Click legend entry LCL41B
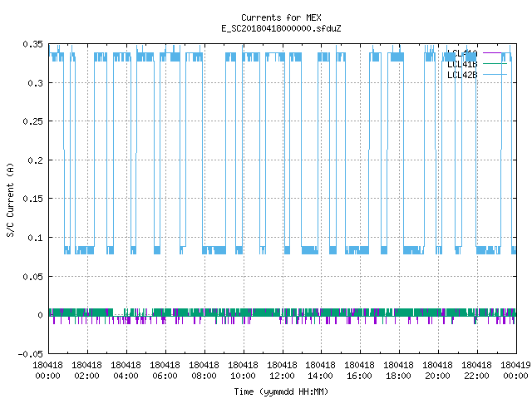The width and height of the screenshot is (532, 399). pos(462,64)
